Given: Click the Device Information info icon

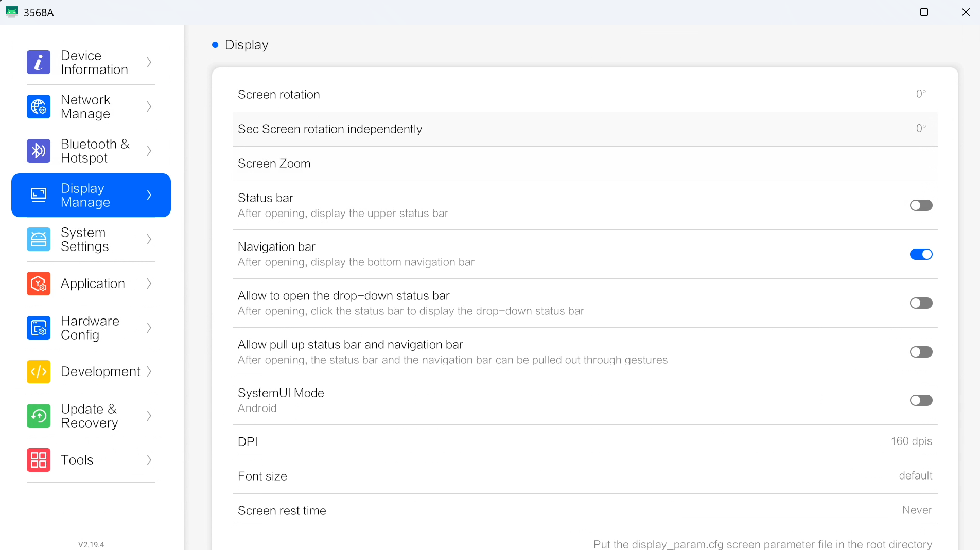Looking at the screenshot, I should (x=39, y=62).
